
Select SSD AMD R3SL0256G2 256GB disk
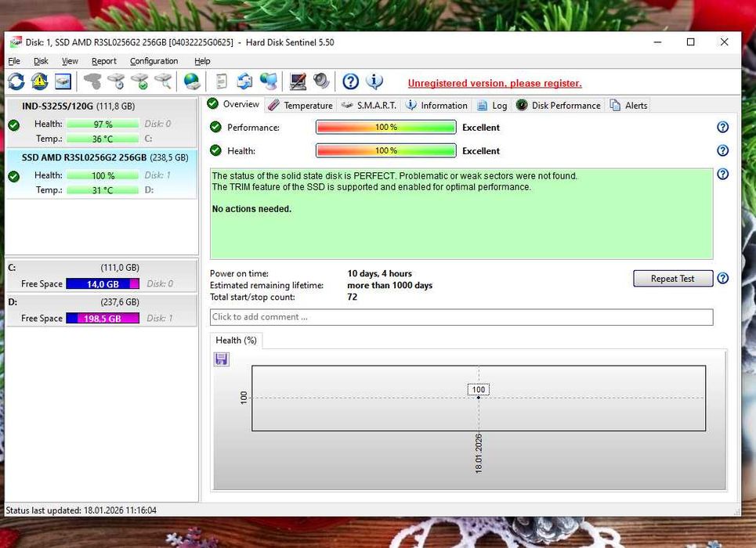coord(101,174)
